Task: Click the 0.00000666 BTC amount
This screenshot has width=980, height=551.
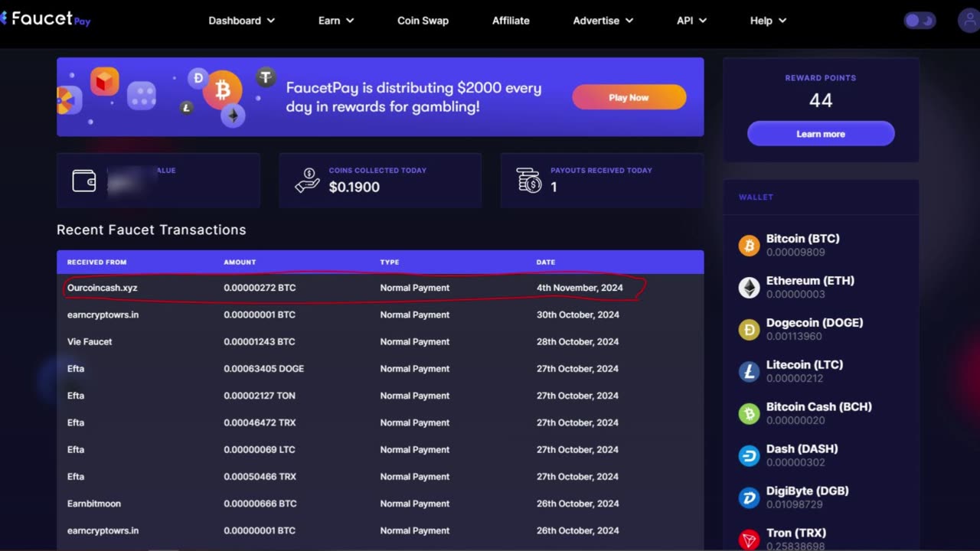Action: (260, 504)
